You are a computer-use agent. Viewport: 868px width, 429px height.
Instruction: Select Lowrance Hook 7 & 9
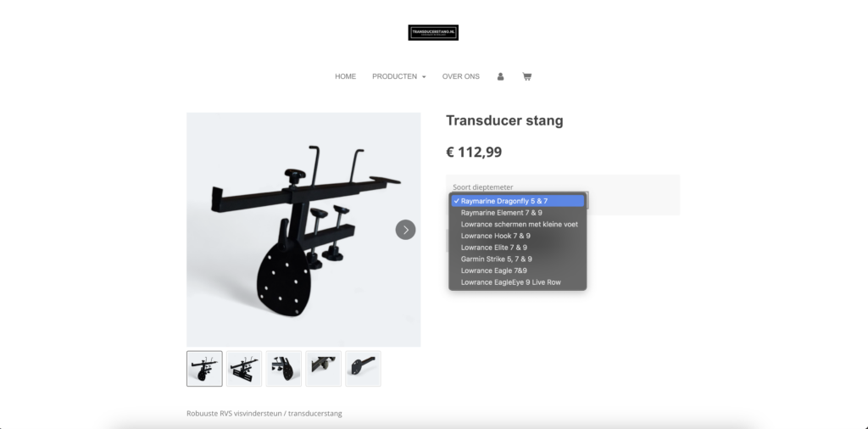(518, 236)
